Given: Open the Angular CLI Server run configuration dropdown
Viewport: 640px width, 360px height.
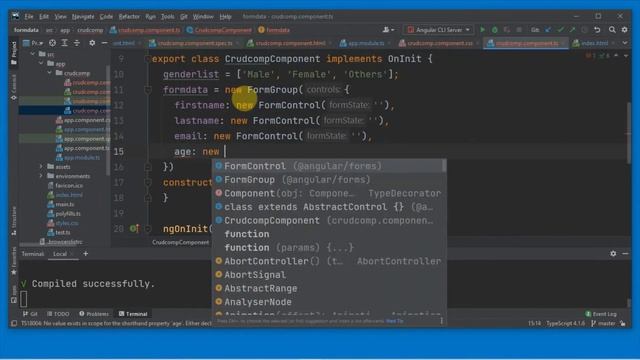Looking at the screenshot, I should (439, 30).
